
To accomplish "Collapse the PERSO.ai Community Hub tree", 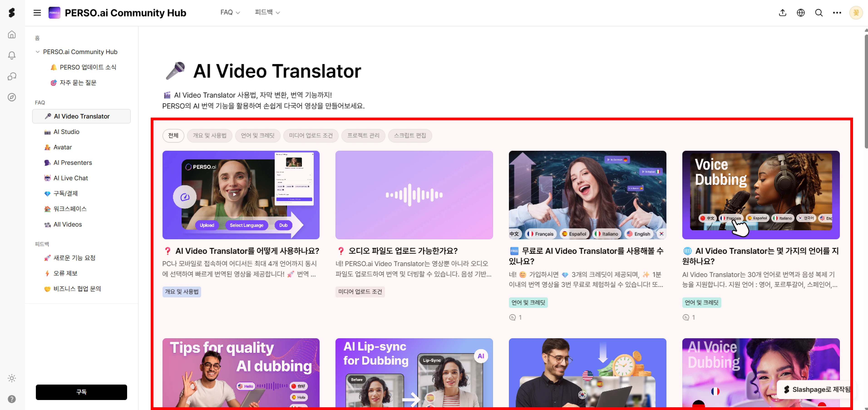I will (37, 52).
